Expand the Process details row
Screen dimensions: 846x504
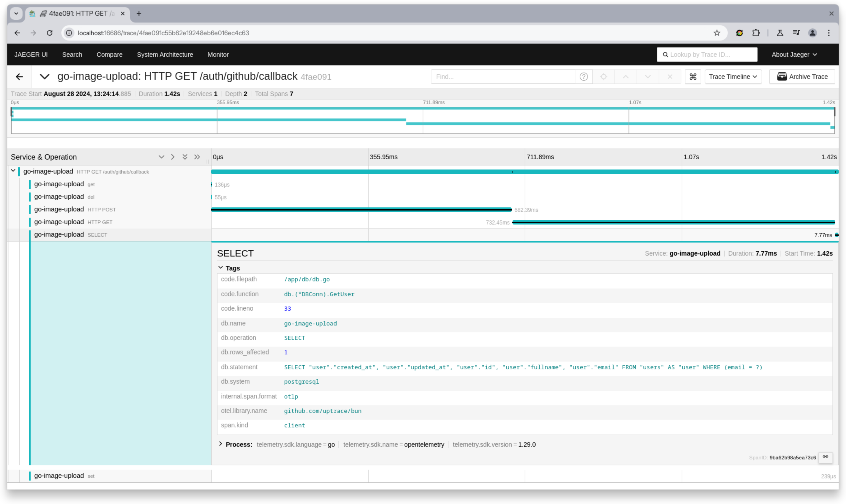(x=220, y=444)
